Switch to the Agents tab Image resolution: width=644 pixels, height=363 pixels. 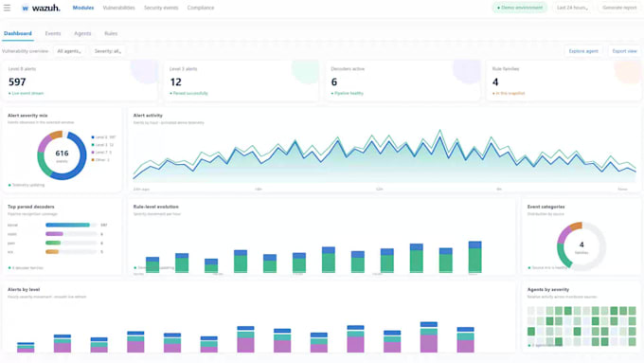tap(82, 33)
